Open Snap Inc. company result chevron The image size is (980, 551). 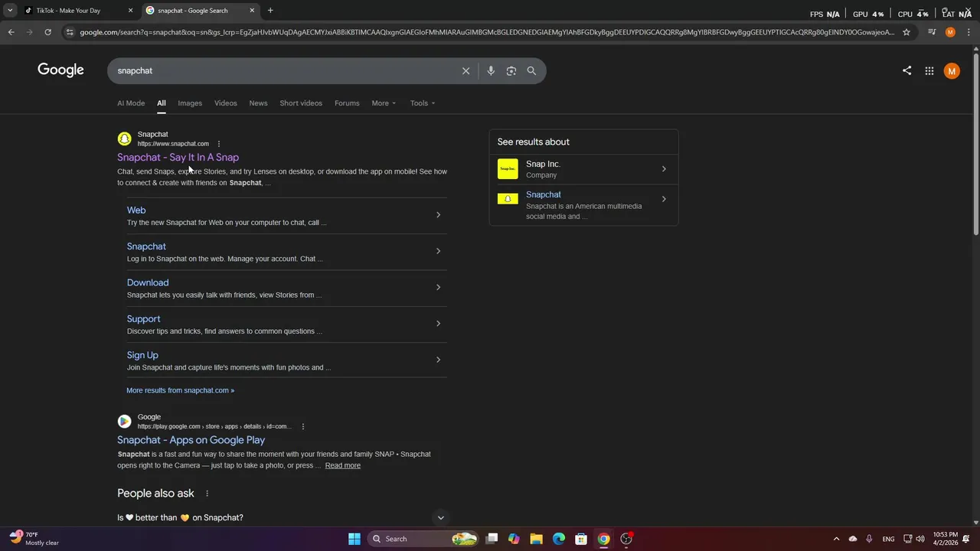point(664,169)
